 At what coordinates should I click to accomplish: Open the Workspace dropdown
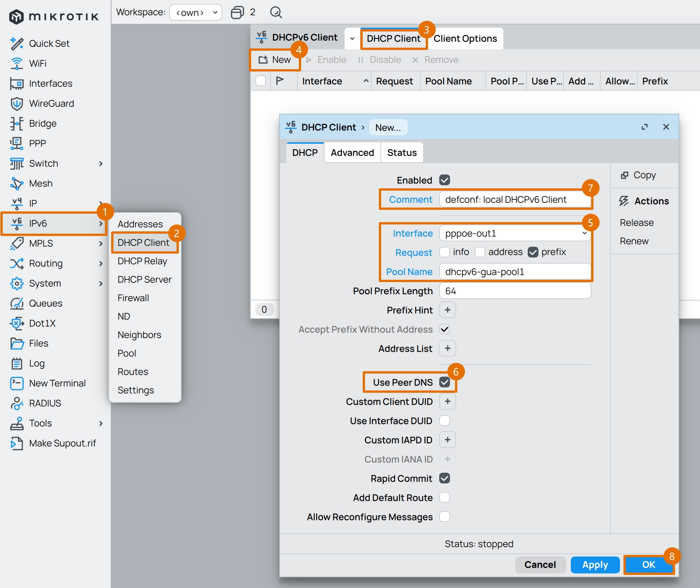(x=196, y=12)
